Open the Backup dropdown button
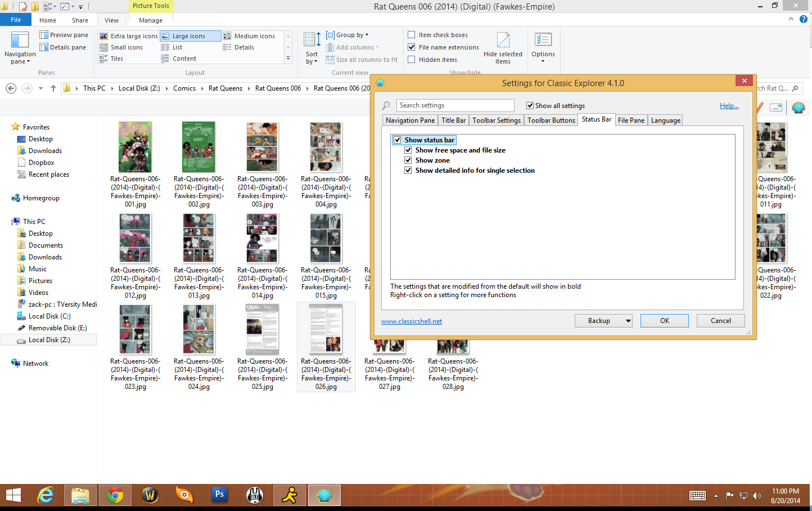This screenshot has width=812, height=511. coord(628,321)
